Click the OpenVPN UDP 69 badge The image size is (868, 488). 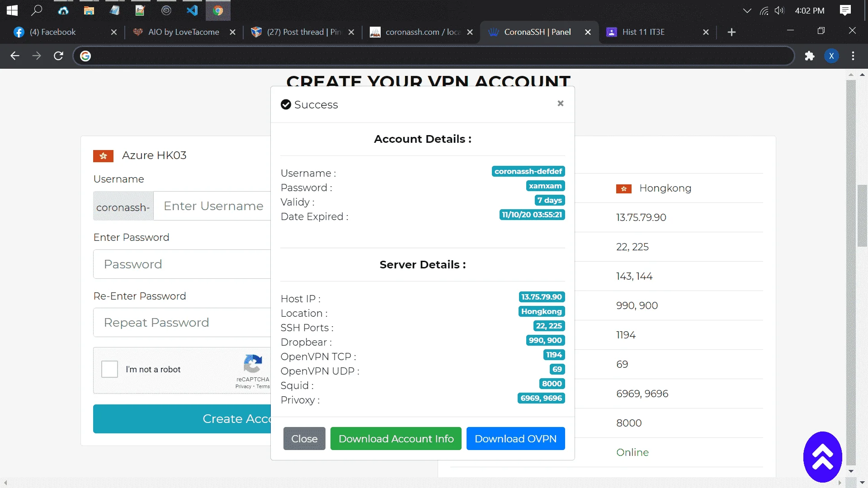point(557,370)
